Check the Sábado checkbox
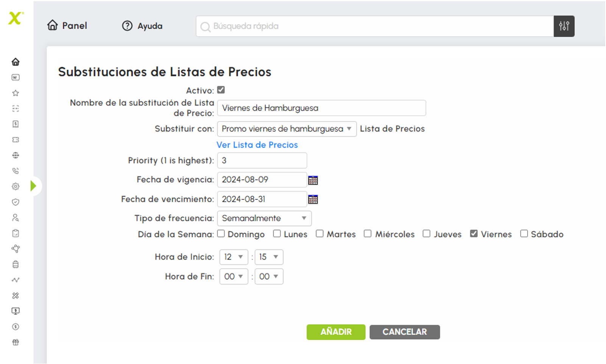The height and width of the screenshot is (364, 606). click(x=524, y=233)
